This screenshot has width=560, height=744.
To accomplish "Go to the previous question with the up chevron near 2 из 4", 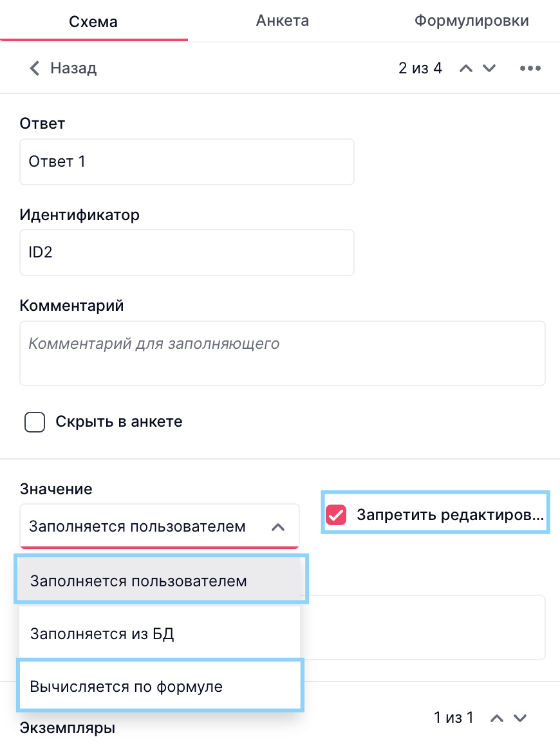I will 466,68.
